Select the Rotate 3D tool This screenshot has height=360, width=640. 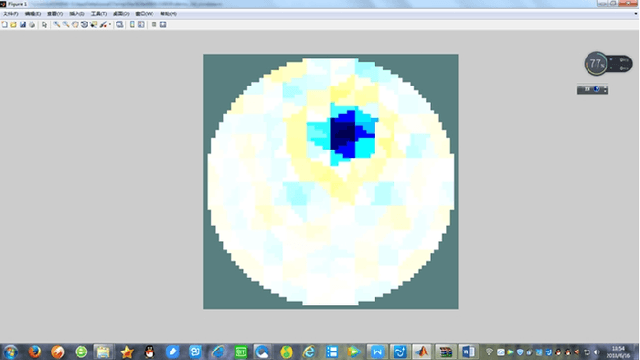pyautogui.click(x=84, y=25)
